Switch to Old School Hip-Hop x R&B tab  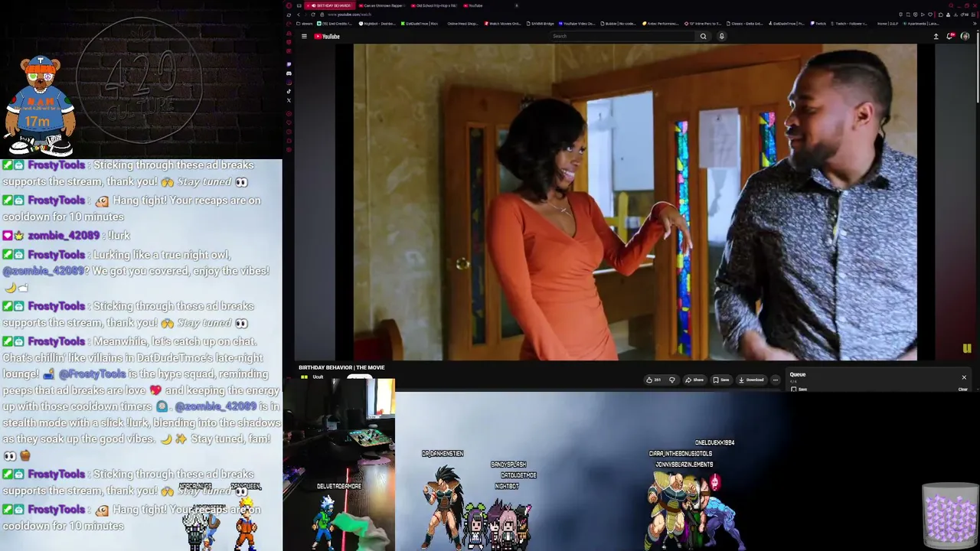tap(433, 5)
